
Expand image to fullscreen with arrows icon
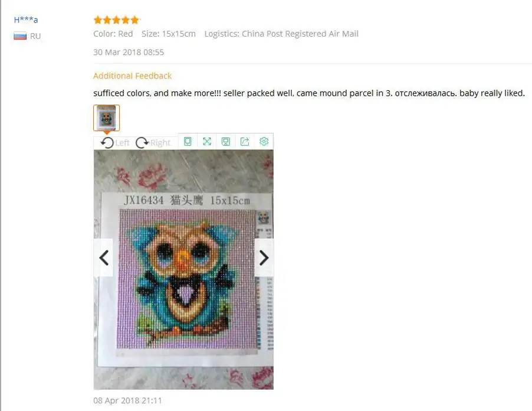click(x=206, y=141)
